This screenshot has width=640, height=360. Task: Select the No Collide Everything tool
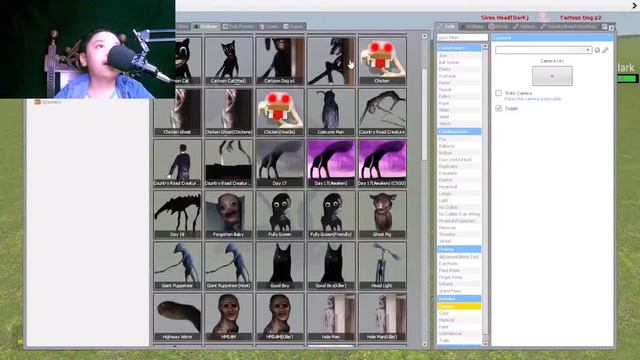tap(459, 214)
